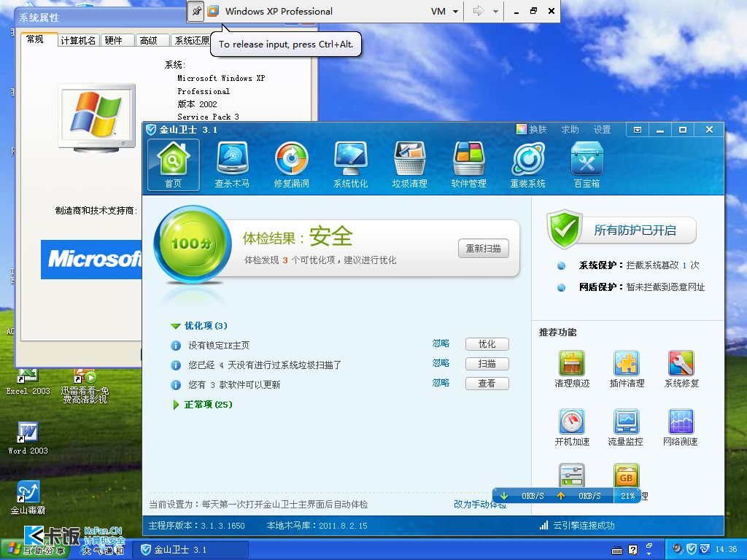Click the download speed 0KB/S readout

click(x=533, y=496)
